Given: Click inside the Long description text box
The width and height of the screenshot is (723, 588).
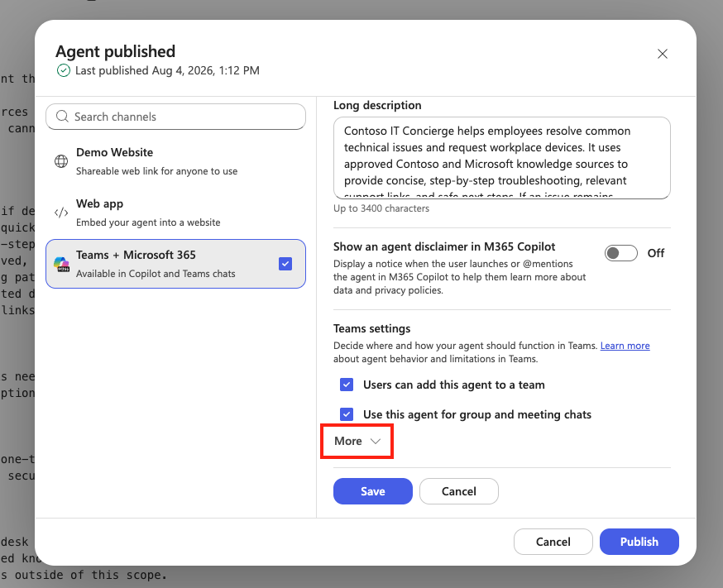Looking at the screenshot, I should click(x=501, y=158).
